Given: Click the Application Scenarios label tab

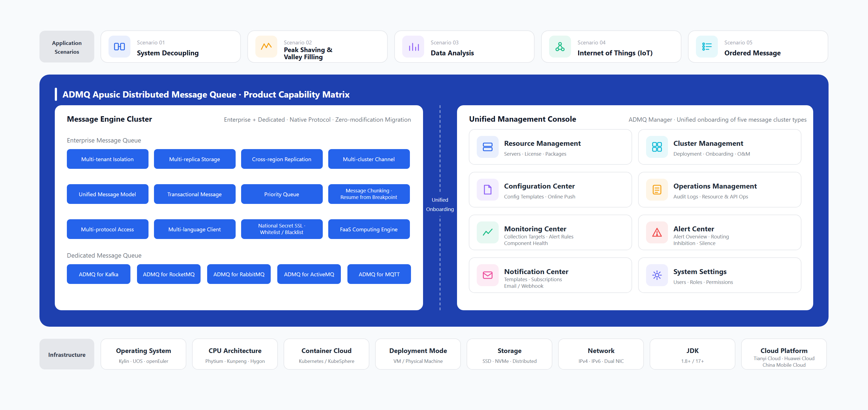Looking at the screenshot, I should click(67, 47).
